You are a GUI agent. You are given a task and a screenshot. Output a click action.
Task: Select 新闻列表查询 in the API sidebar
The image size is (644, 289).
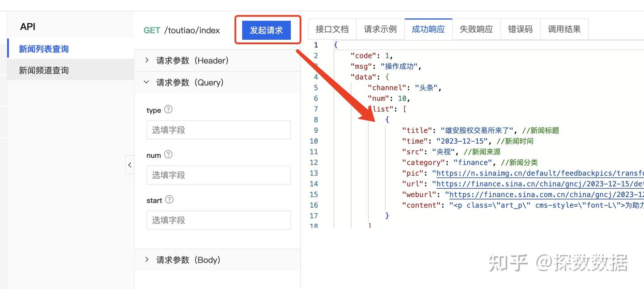[44, 49]
